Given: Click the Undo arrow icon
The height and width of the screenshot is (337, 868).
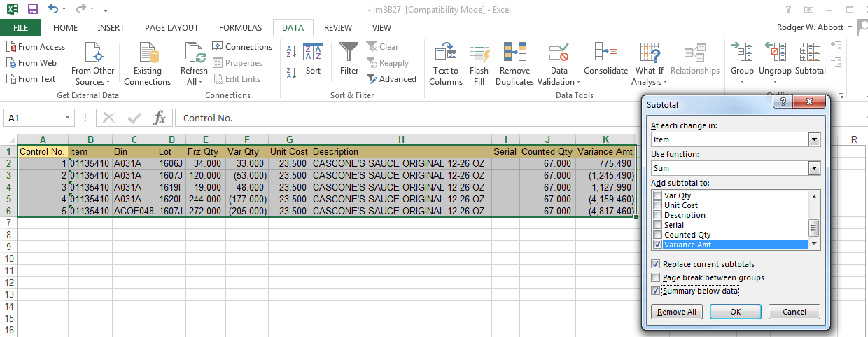Looking at the screenshot, I should [54, 9].
